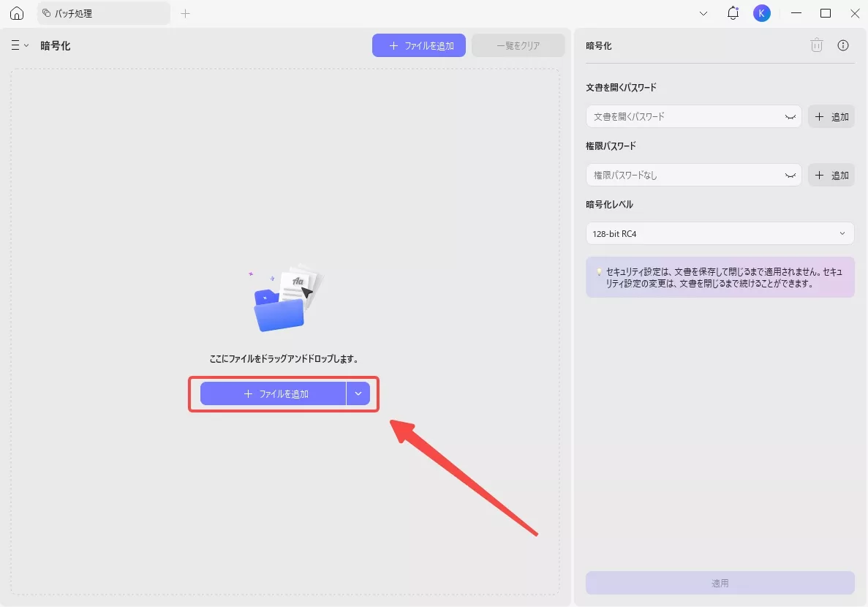
Task: Click the trash icon in the encryption panel
Action: [x=816, y=45]
